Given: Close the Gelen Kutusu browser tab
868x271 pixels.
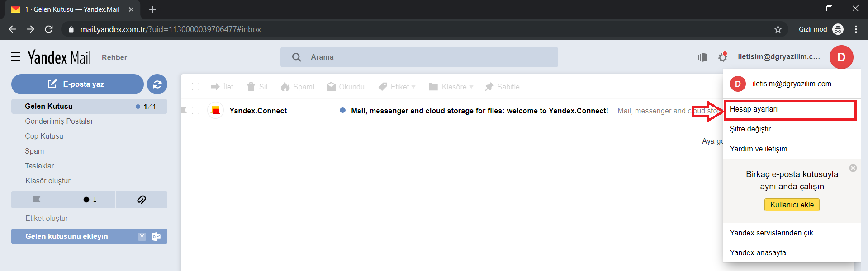Looking at the screenshot, I should [131, 9].
